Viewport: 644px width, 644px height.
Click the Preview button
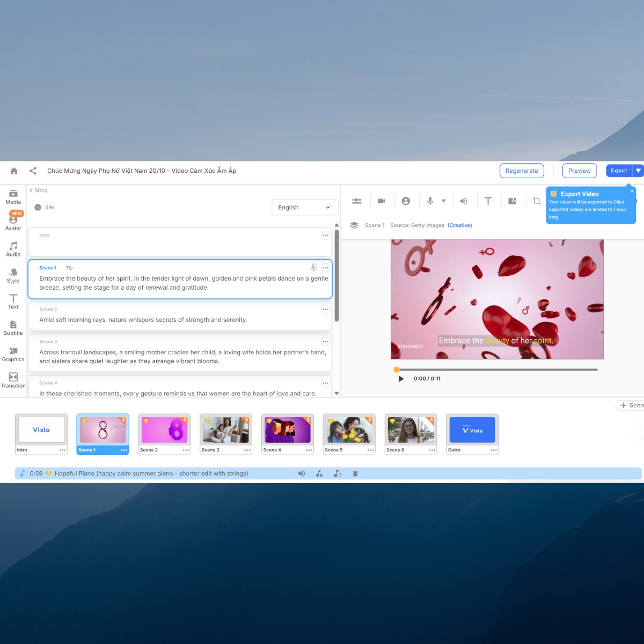(580, 171)
